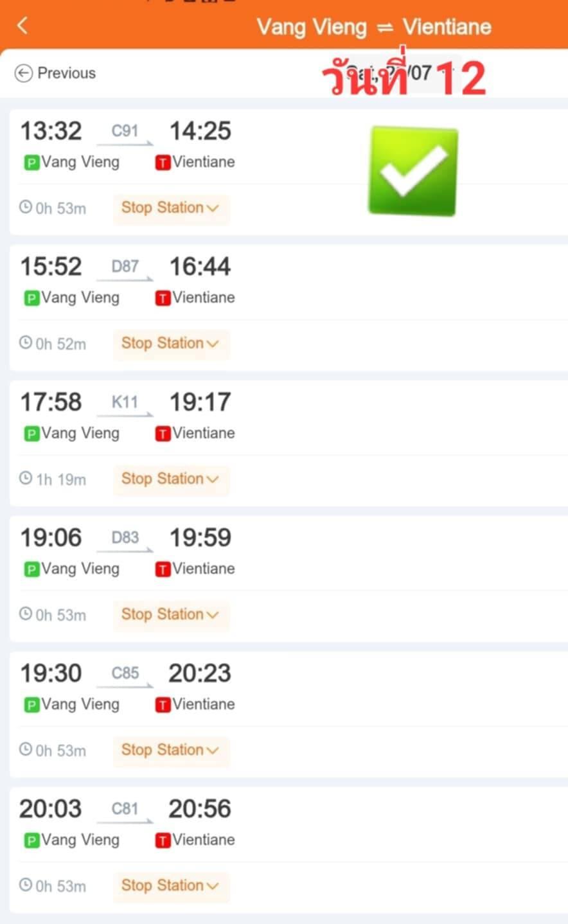568x924 pixels.
Task: Show Stop Station list for train C85
Action: pyautogui.click(x=171, y=750)
